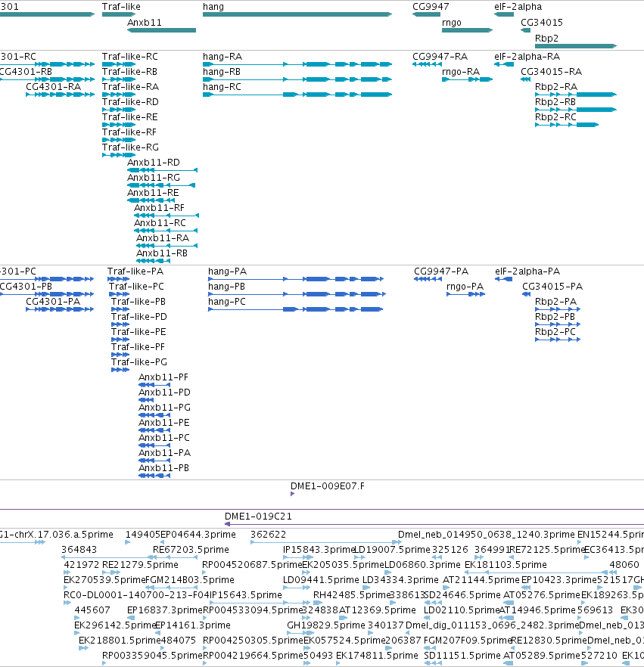Select the Anxb11-PF protein

(154, 385)
